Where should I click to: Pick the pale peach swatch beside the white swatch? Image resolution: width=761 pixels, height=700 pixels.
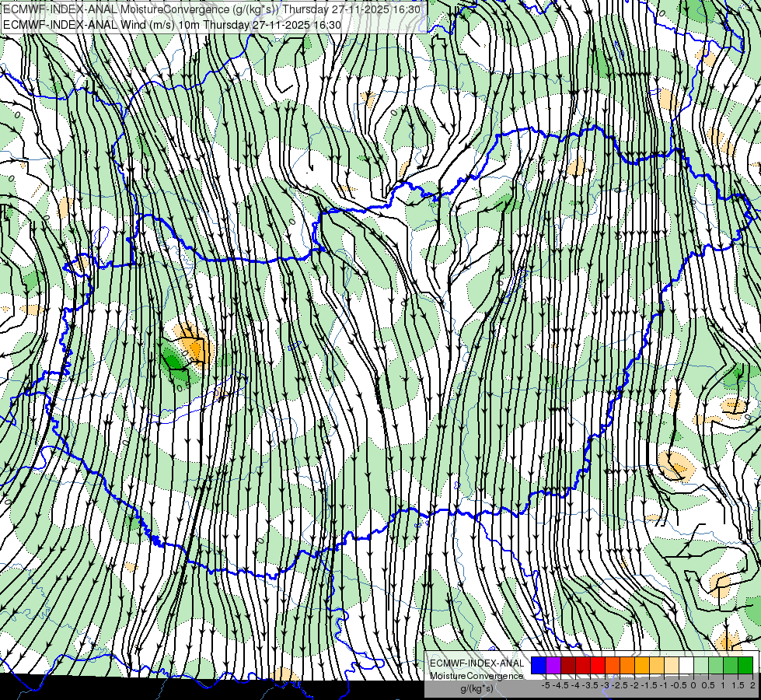(672, 666)
